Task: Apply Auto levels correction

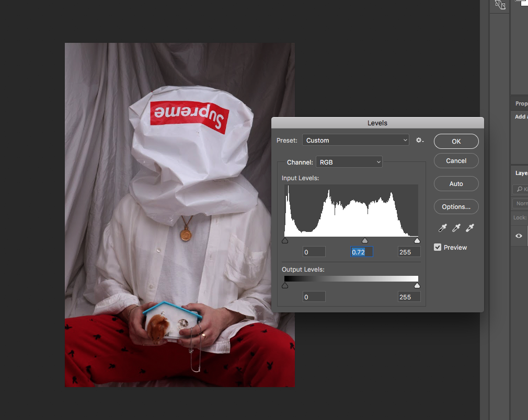Action: [456, 184]
